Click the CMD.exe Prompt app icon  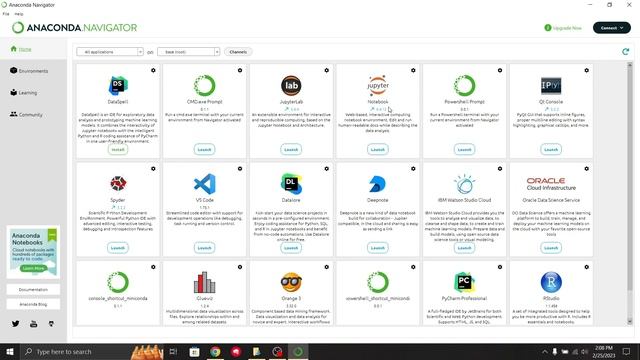coord(204,86)
